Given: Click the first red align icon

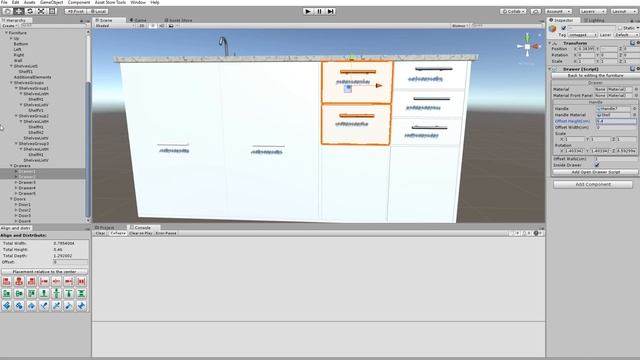Looking at the screenshot, I should click(x=7, y=281).
